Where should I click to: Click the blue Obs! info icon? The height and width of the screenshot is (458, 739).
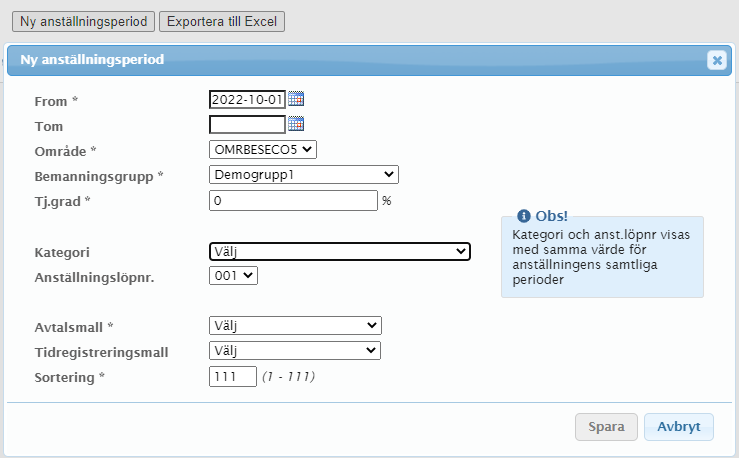click(x=524, y=216)
